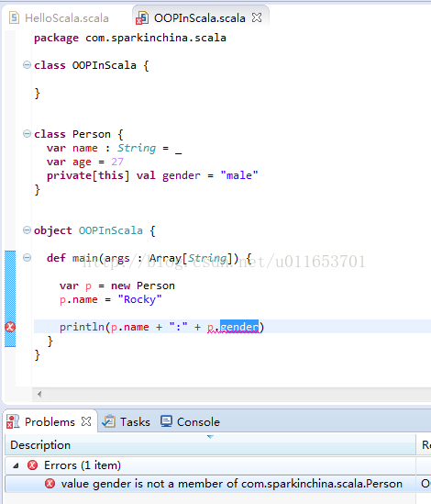Switch to the Console view tab
The image size is (431, 504).
pyautogui.click(x=198, y=421)
